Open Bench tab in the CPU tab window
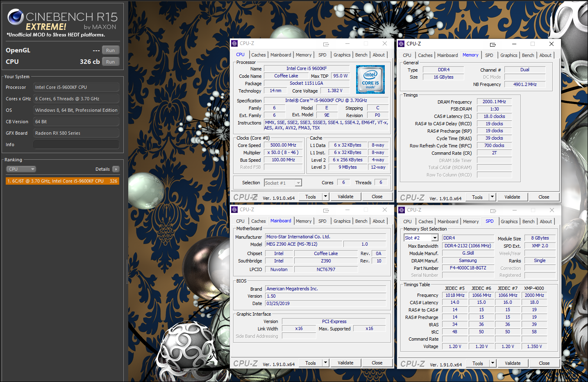This screenshot has width=588, height=382. click(361, 55)
